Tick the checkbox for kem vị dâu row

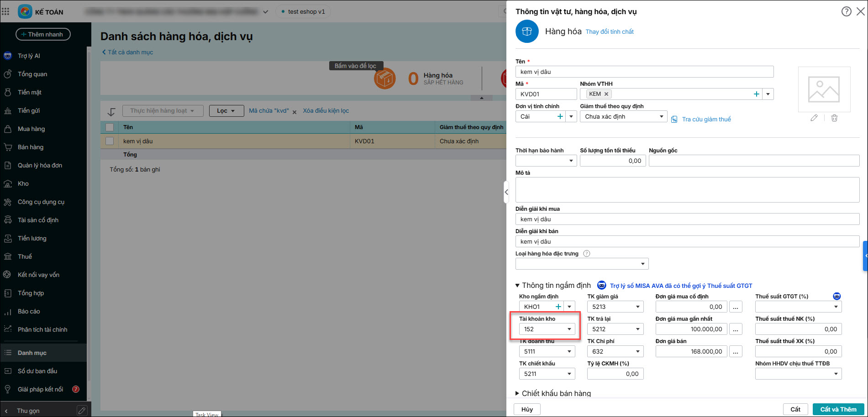[110, 141]
